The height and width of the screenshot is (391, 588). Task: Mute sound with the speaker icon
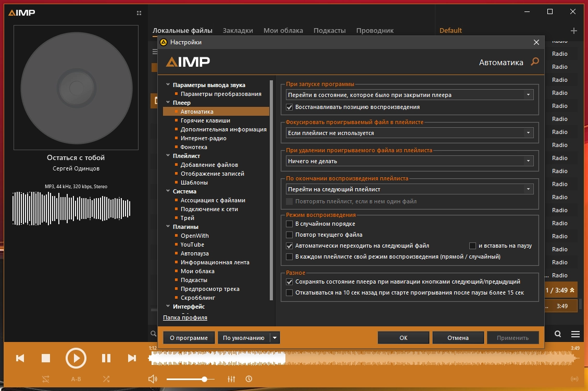[153, 379]
